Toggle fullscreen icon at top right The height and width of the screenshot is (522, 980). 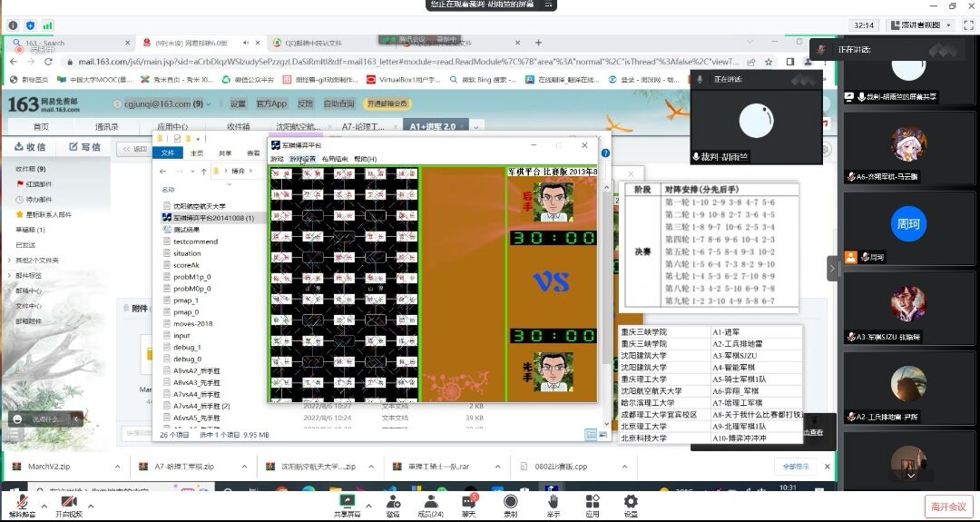(969, 25)
